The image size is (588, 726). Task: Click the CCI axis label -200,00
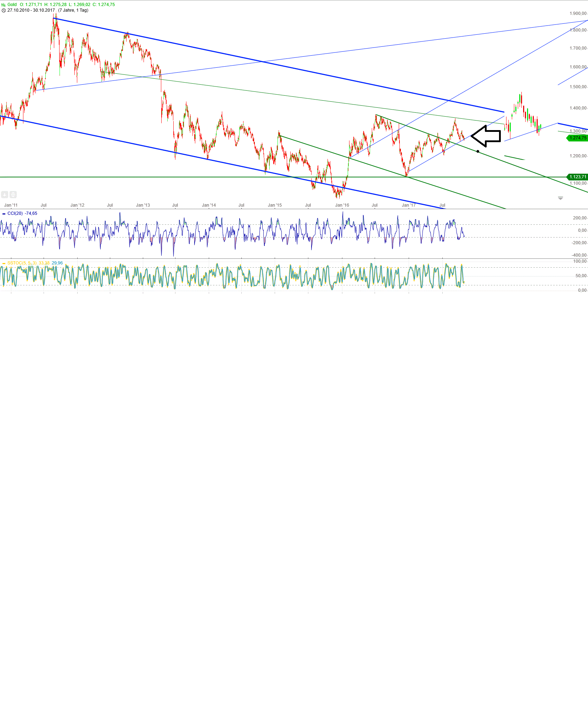(579, 243)
